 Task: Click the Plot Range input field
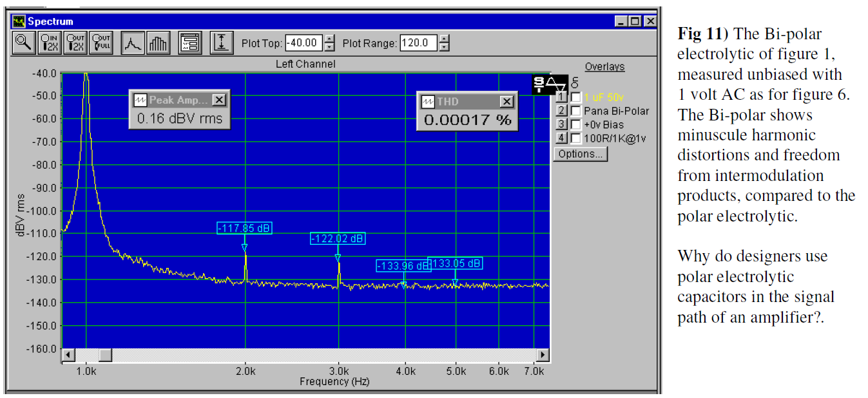coord(418,43)
